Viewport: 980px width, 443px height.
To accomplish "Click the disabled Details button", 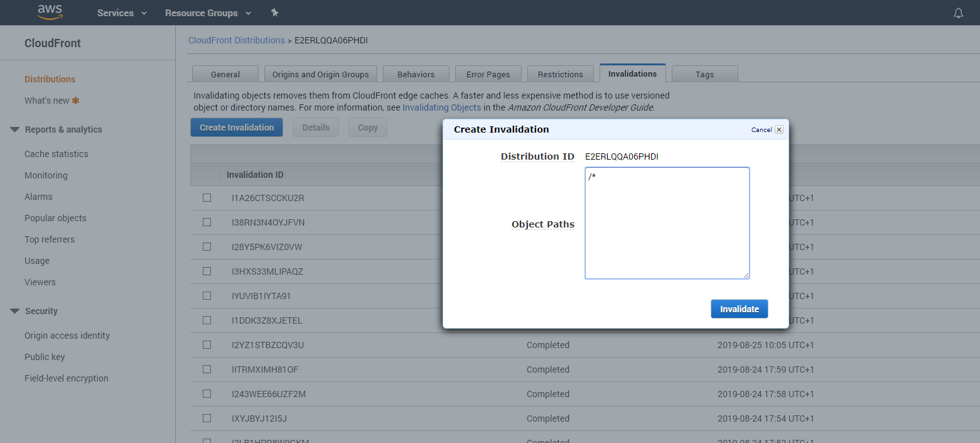I will tap(316, 128).
